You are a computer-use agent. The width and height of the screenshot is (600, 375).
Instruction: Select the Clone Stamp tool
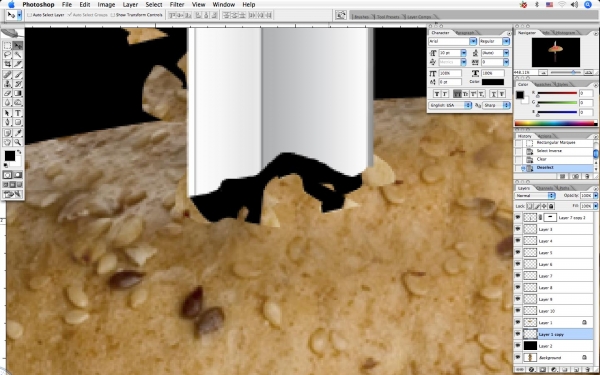pos(8,84)
